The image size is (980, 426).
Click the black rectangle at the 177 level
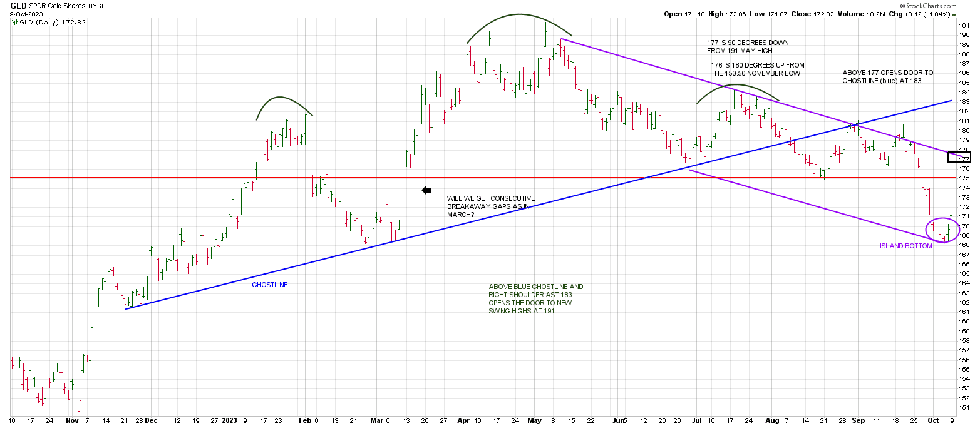pos(958,156)
